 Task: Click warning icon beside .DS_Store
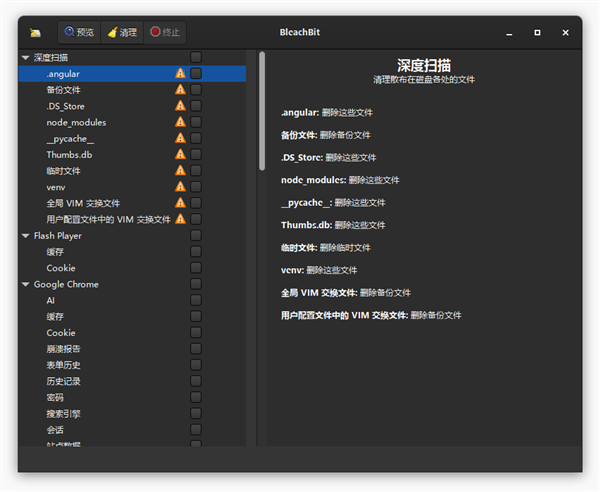(180, 106)
